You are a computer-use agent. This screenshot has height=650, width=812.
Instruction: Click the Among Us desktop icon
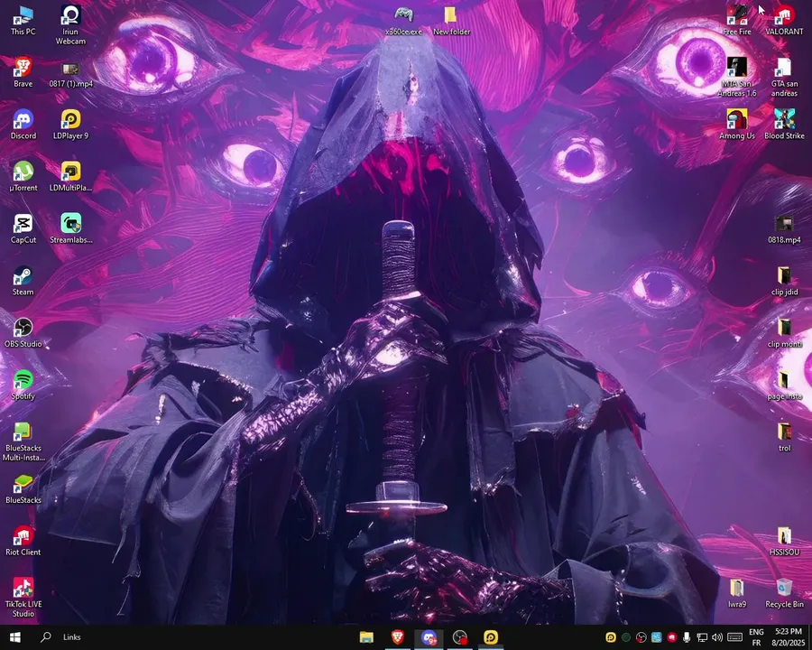tap(737, 125)
